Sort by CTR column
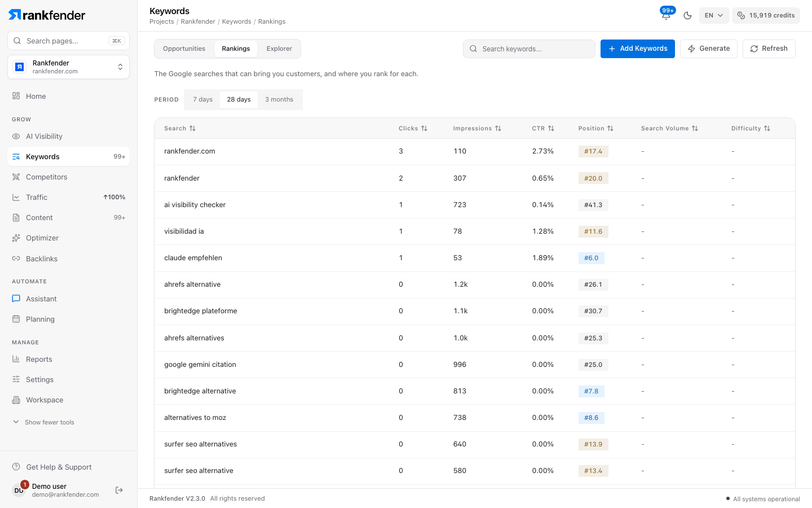The height and width of the screenshot is (508, 812). [x=543, y=129]
